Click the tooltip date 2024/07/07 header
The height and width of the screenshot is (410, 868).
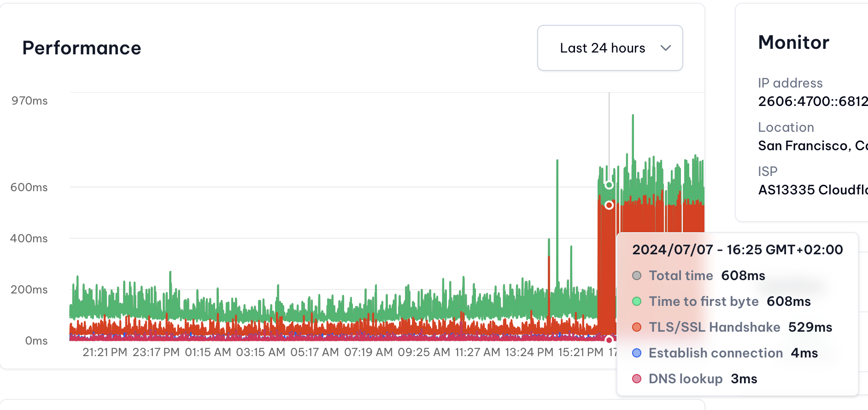(738, 250)
